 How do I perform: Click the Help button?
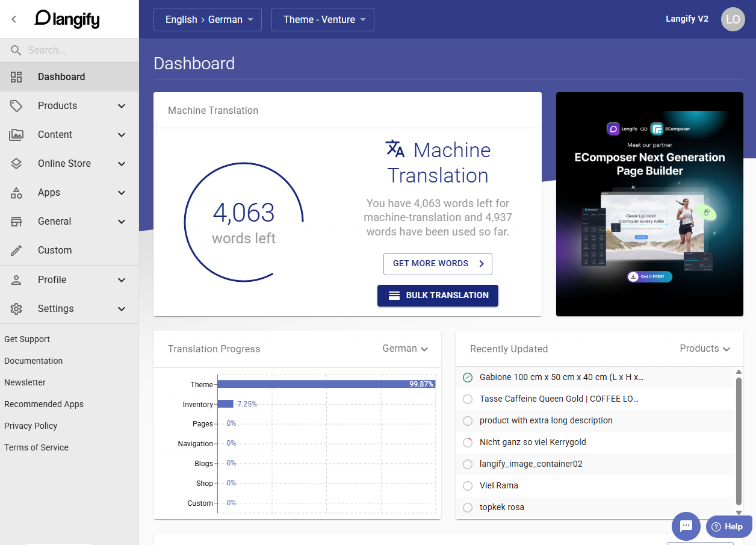point(729,526)
